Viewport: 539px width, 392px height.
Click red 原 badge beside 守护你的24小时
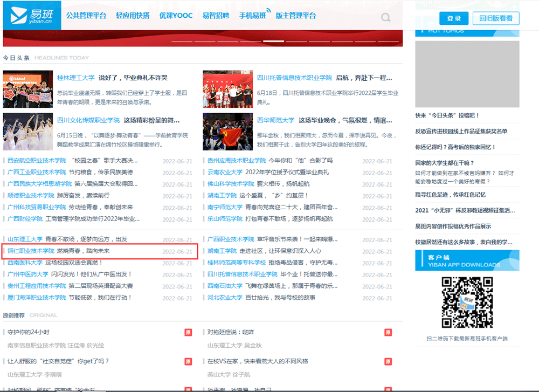tap(188, 332)
